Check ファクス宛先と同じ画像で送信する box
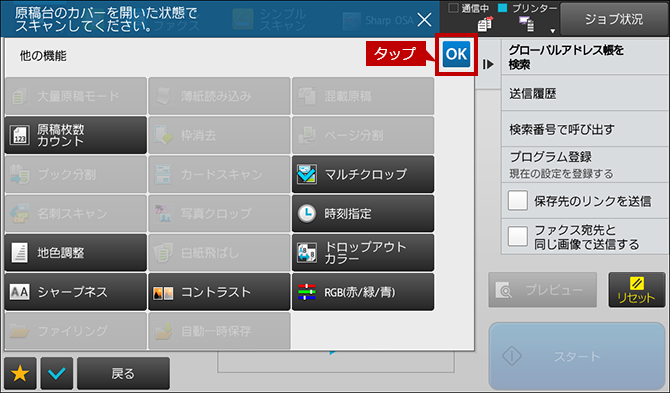The image size is (670, 393). pos(518,237)
